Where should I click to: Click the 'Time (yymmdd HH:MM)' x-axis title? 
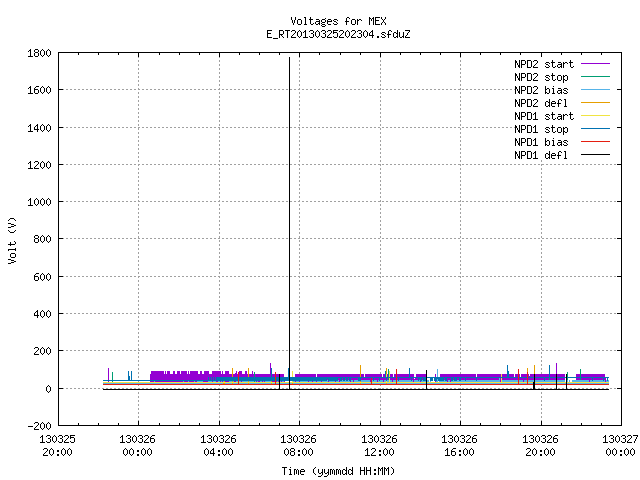pyautogui.click(x=338, y=471)
